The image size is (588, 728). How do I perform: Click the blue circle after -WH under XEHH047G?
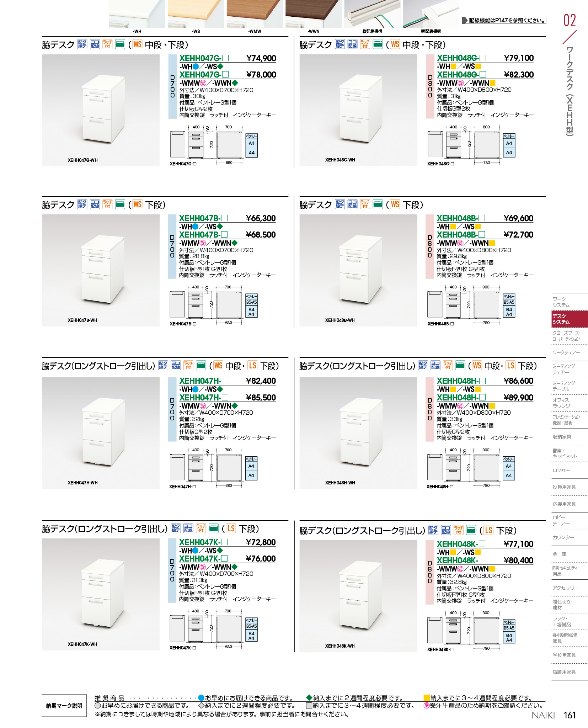coord(195,67)
